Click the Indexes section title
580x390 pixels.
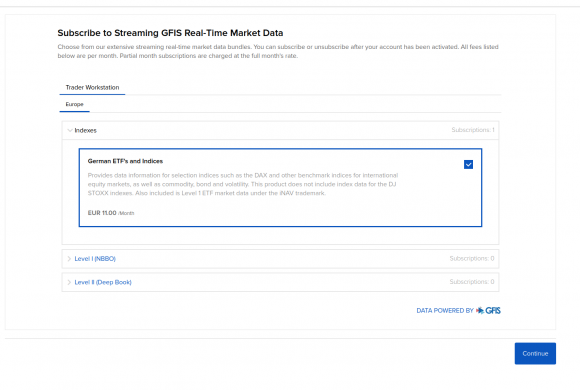(85, 130)
